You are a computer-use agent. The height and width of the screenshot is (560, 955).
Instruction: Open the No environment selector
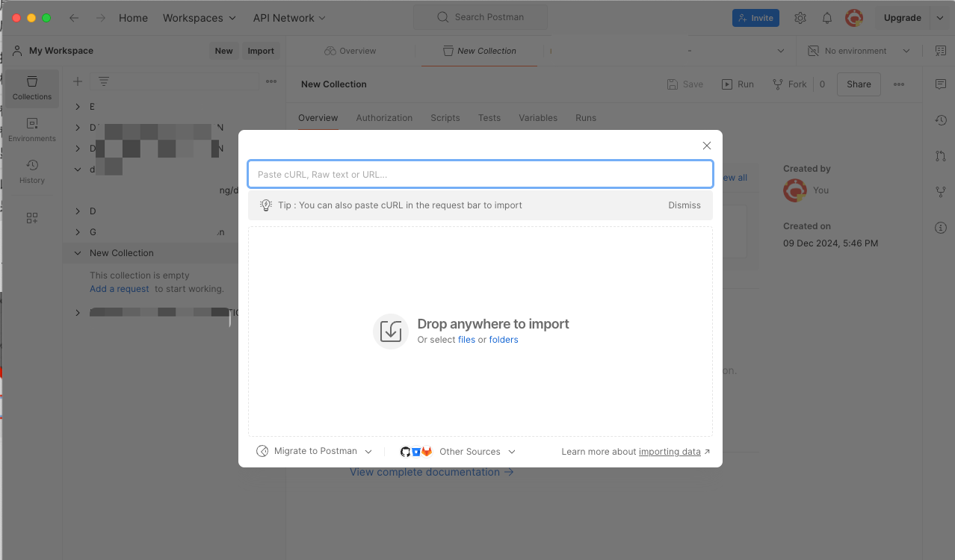tap(859, 51)
